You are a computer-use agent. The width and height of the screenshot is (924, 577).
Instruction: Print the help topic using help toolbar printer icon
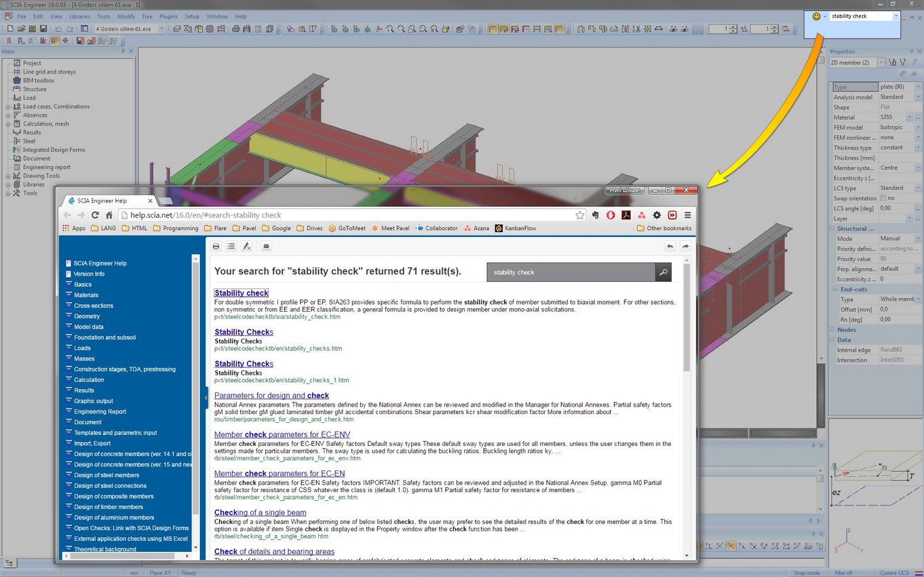point(216,246)
